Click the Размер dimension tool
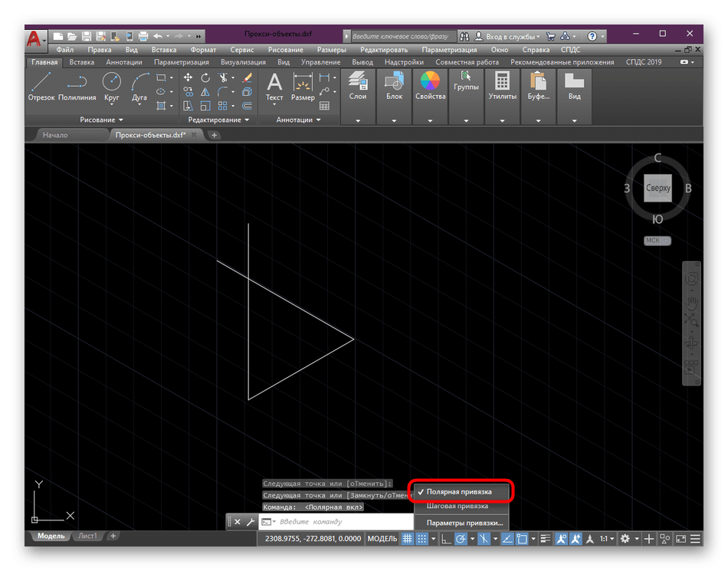 pyautogui.click(x=303, y=87)
